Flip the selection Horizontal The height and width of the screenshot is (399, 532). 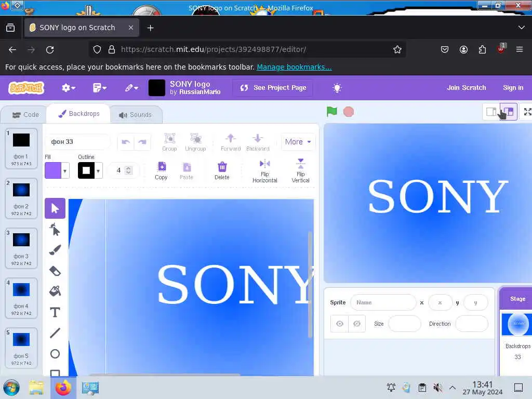pos(264,171)
